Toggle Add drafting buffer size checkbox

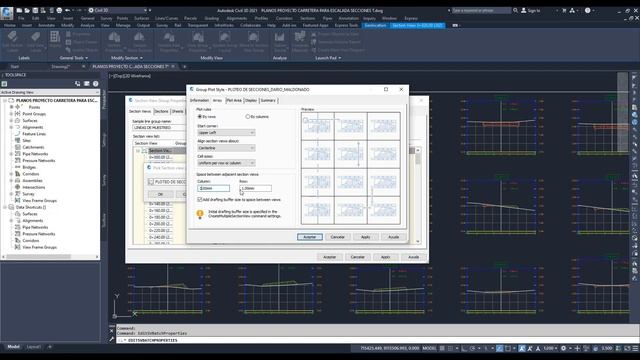pyautogui.click(x=200, y=200)
